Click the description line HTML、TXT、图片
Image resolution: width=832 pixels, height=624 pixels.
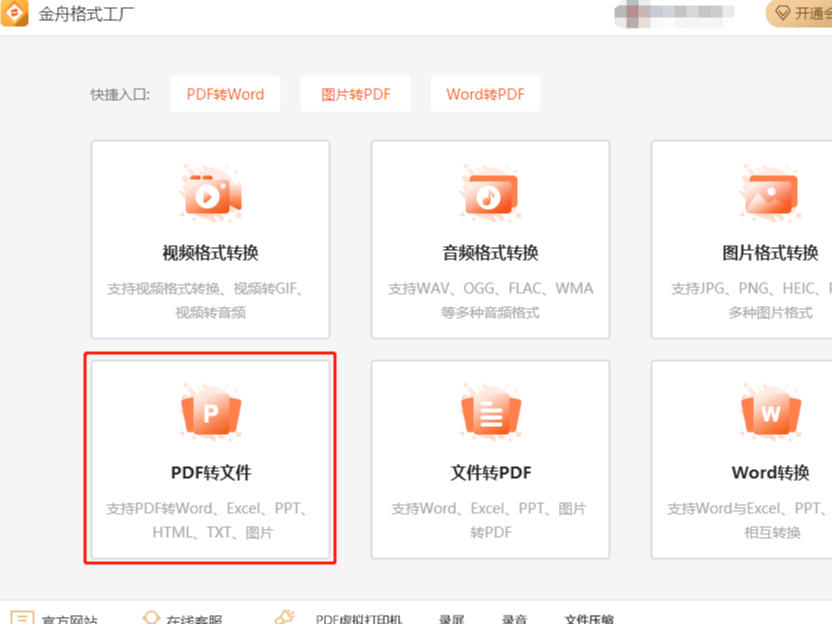coord(213,532)
